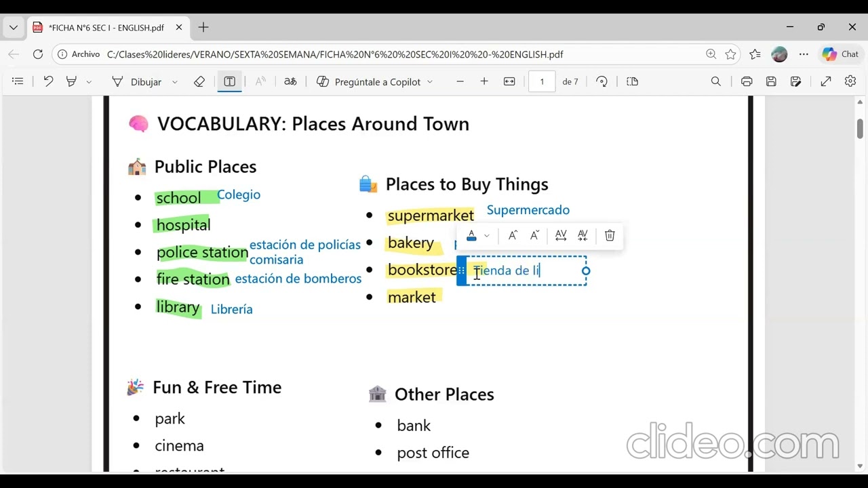Toggle page view layout icon

click(632, 81)
